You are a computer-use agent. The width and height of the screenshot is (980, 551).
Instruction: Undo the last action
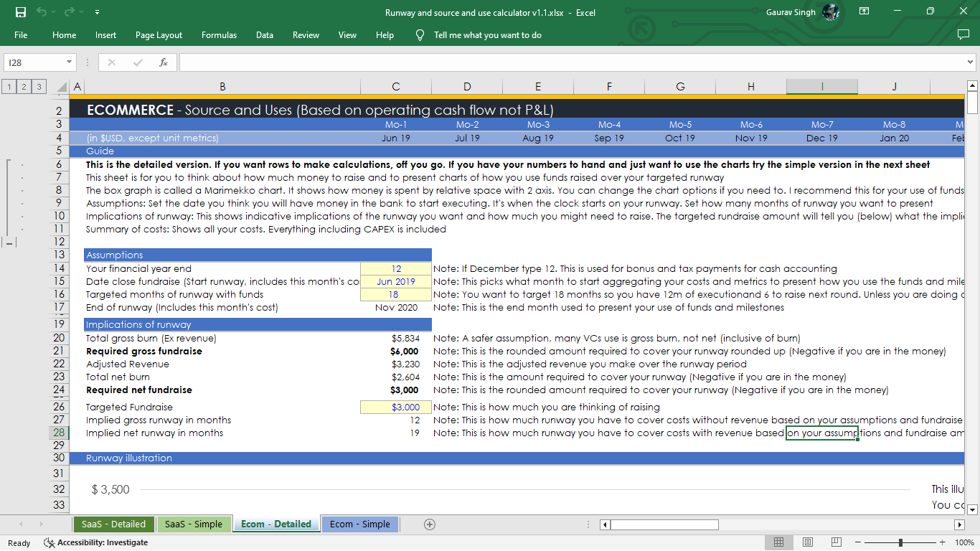[40, 12]
